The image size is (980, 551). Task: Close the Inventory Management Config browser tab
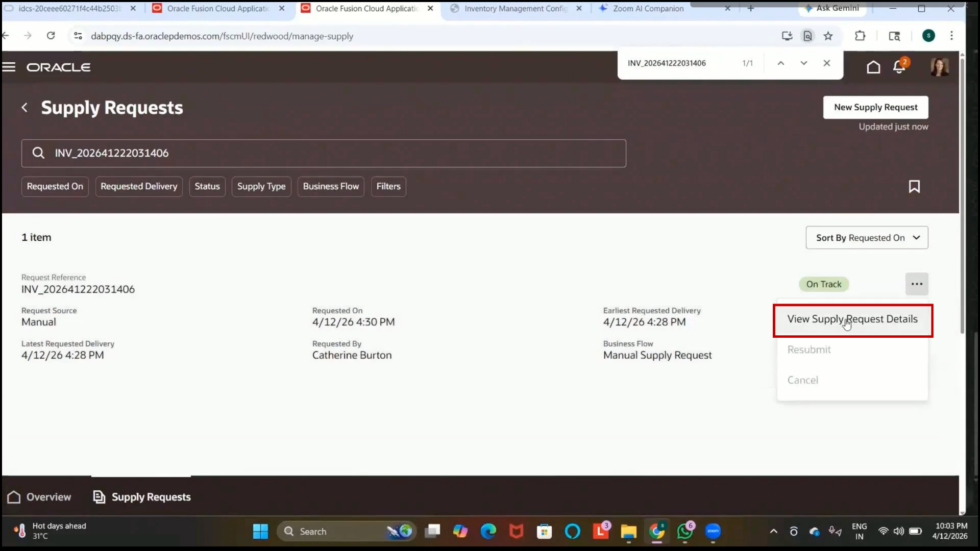[x=579, y=9]
